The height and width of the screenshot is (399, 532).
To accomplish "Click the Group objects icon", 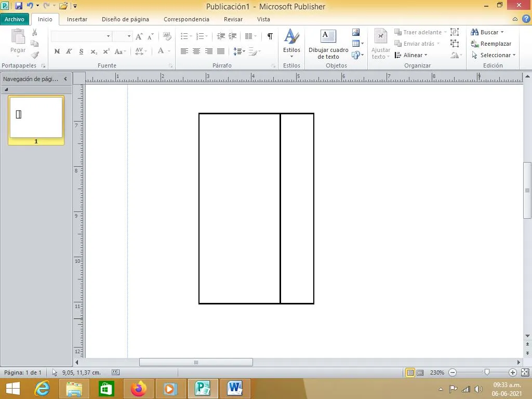I will point(455,32).
